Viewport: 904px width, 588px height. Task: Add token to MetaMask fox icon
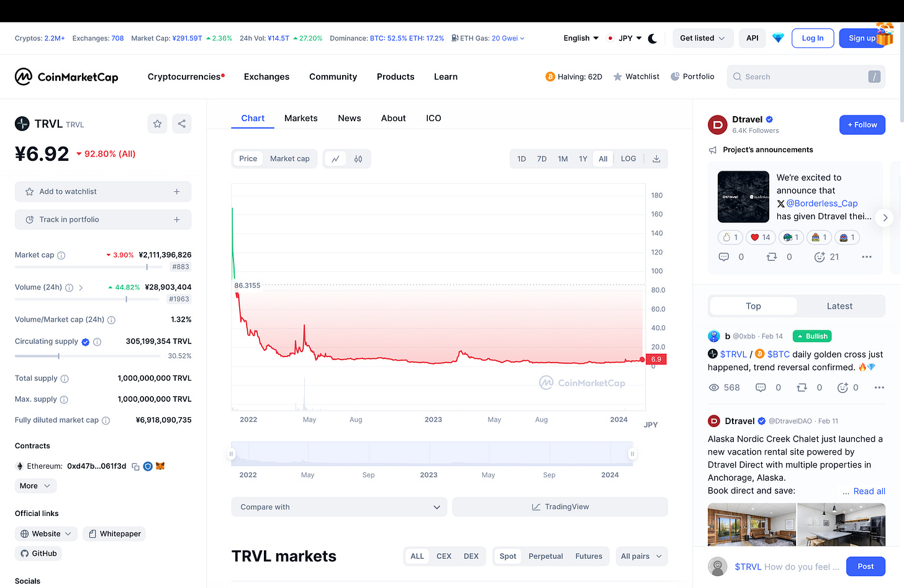coord(160,466)
